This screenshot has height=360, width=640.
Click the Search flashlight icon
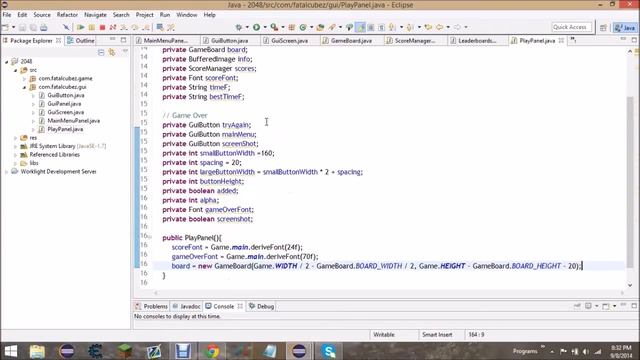click(x=332, y=27)
